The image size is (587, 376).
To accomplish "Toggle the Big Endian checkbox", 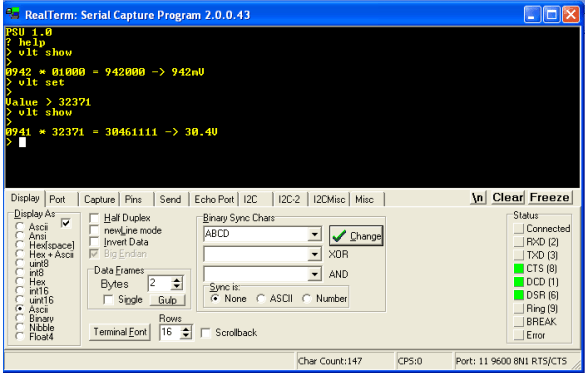I will coord(94,254).
